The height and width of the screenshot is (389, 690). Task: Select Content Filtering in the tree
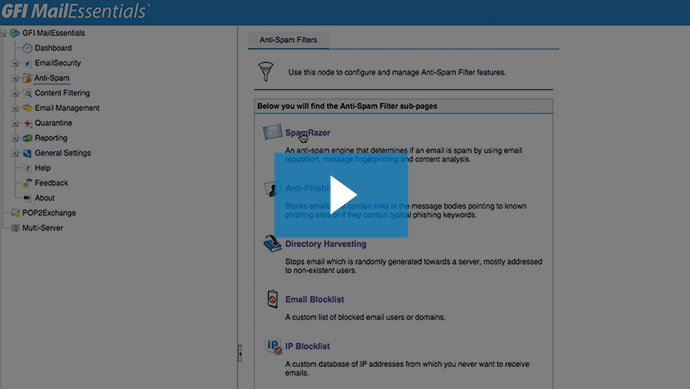[62, 93]
